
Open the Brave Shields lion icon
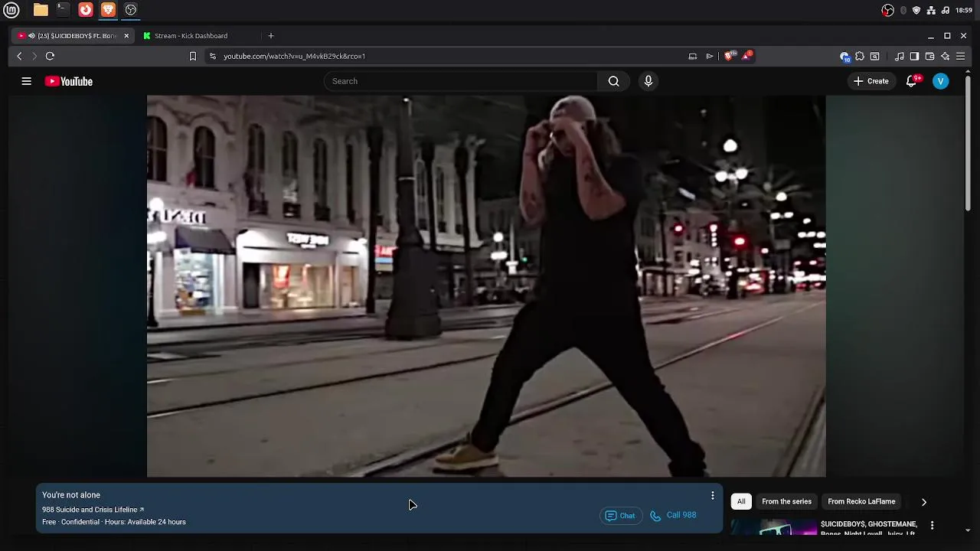pyautogui.click(x=730, y=56)
